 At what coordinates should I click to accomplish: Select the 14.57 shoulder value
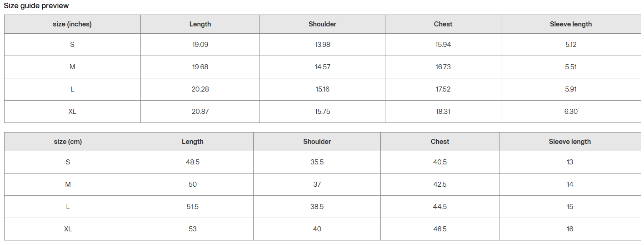(x=322, y=67)
